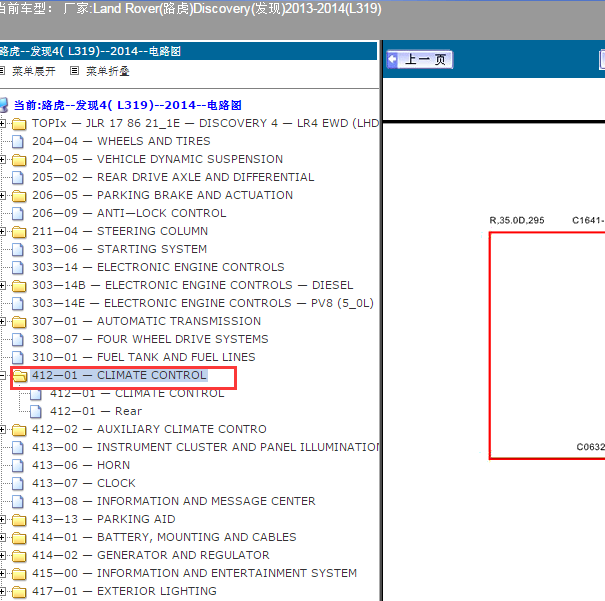Viewport: 605px width, 601px height.
Task: Click the 上一页 previous page button
Action: coord(419,60)
